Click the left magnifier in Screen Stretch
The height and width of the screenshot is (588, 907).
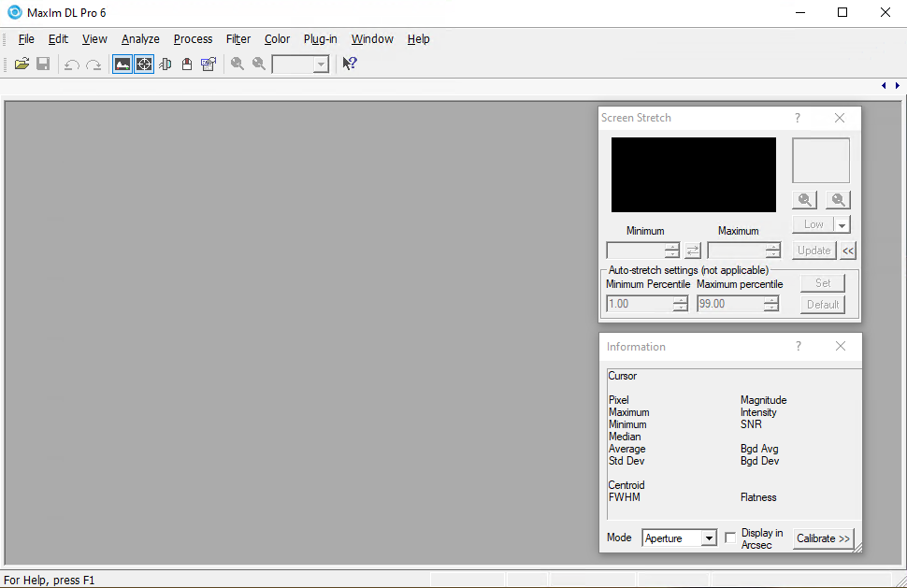click(804, 200)
